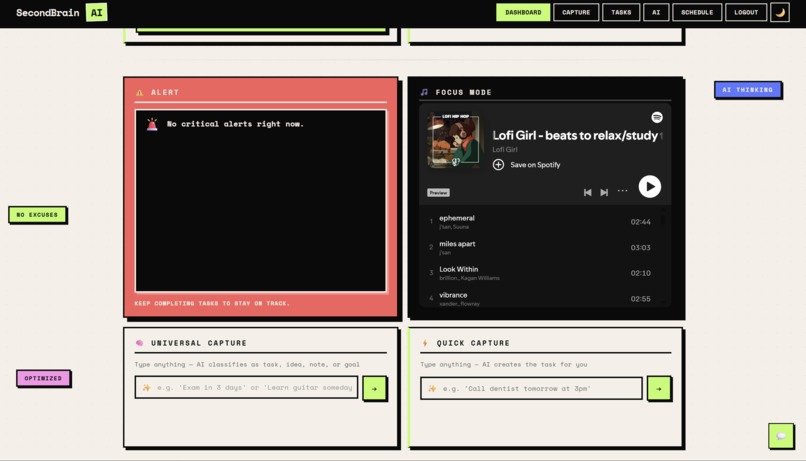Log out using the Logout button

point(746,12)
